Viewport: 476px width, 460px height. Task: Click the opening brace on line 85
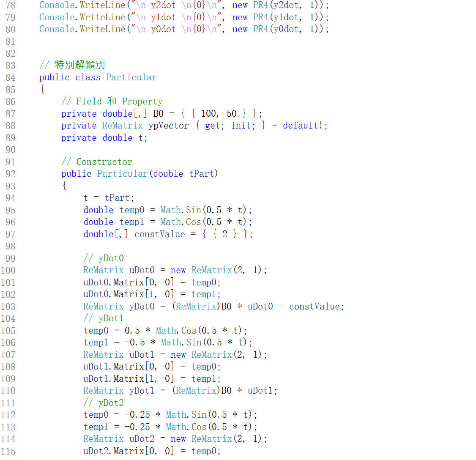43,89
